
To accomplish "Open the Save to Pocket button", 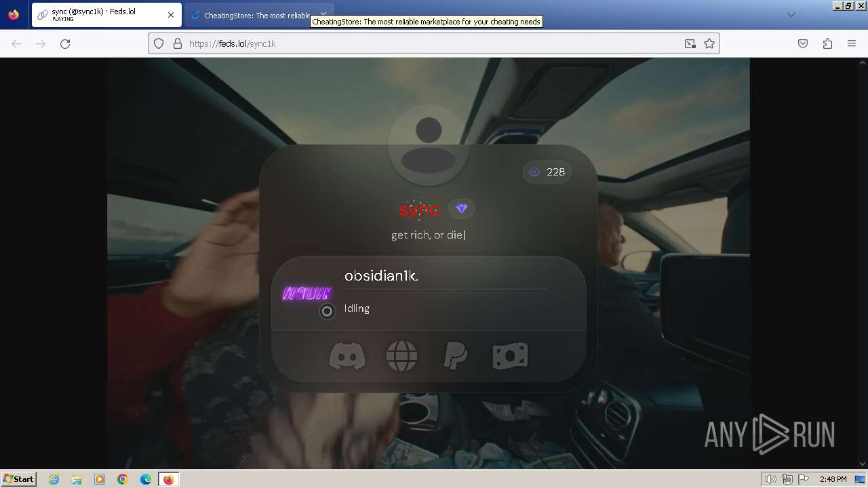I will [803, 43].
